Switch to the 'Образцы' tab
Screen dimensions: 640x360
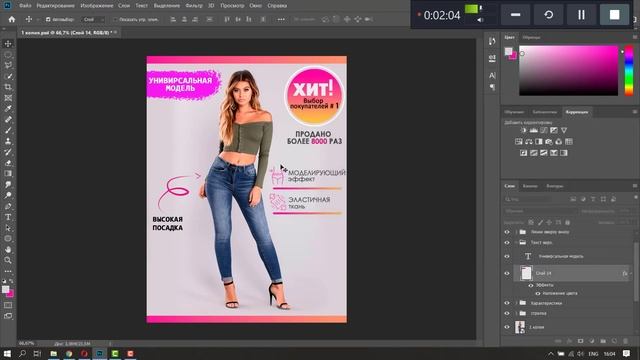531,38
